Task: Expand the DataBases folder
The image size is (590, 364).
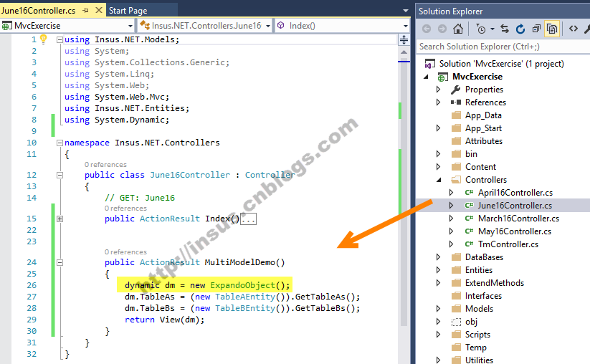Action: (438, 257)
